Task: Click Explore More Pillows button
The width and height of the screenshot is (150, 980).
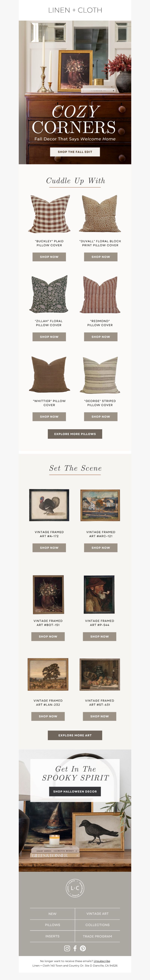Action: coord(75,434)
